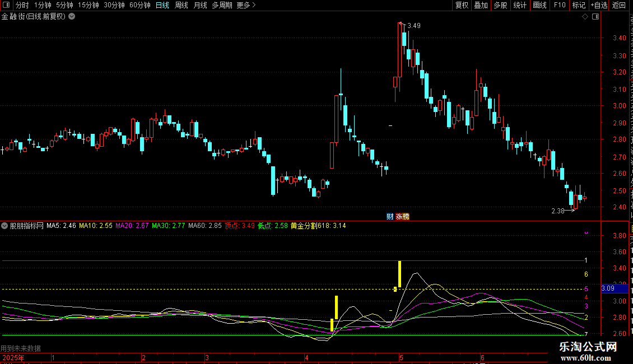
Task: Click the 涨榜 badge on chart
Action: [403, 217]
